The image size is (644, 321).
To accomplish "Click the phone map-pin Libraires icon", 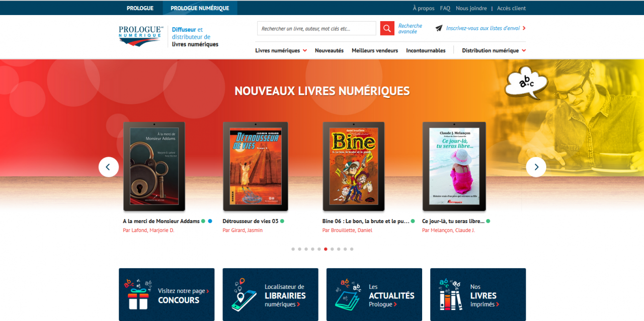I will [x=244, y=294].
